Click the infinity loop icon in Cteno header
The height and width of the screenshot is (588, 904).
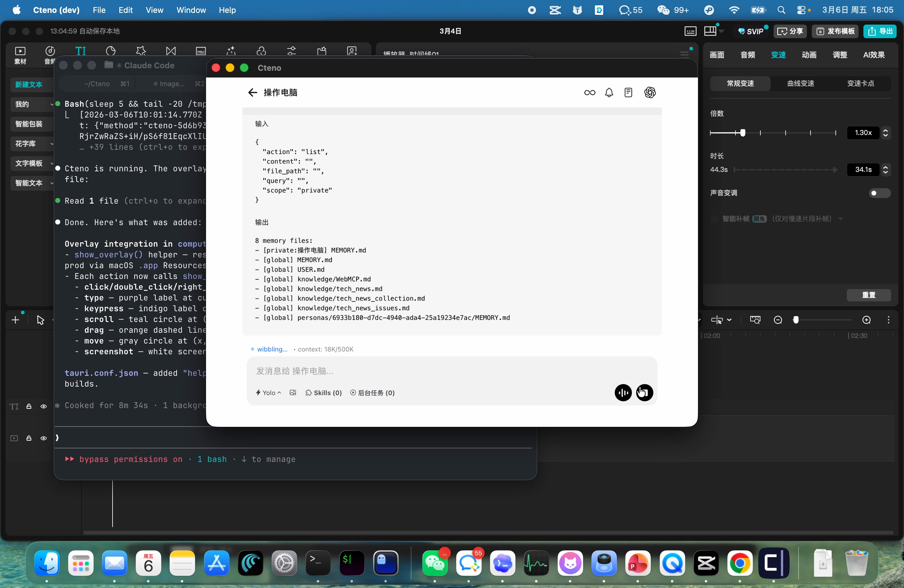[x=589, y=92]
